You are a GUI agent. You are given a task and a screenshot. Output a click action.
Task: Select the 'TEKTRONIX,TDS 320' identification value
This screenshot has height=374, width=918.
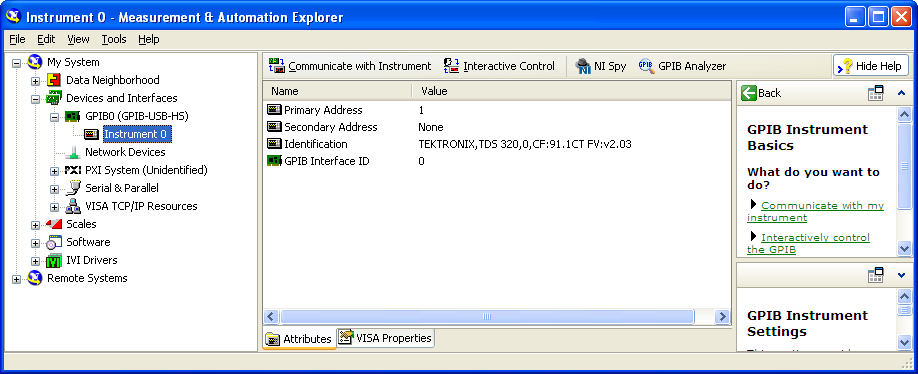(525, 144)
